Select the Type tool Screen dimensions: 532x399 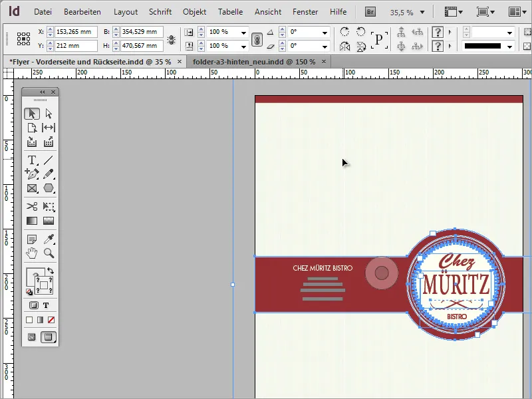(x=32, y=160)
